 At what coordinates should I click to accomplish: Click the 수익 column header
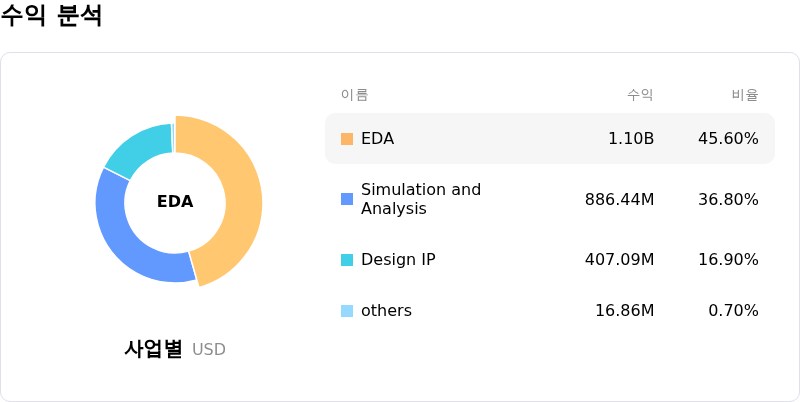(640, 95)
